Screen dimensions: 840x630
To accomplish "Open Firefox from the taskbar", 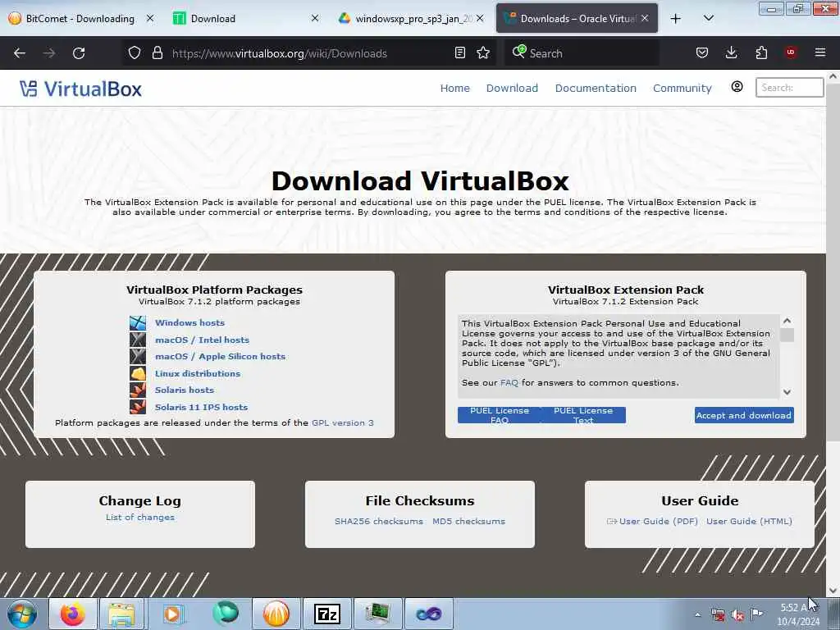I will 73,614.
